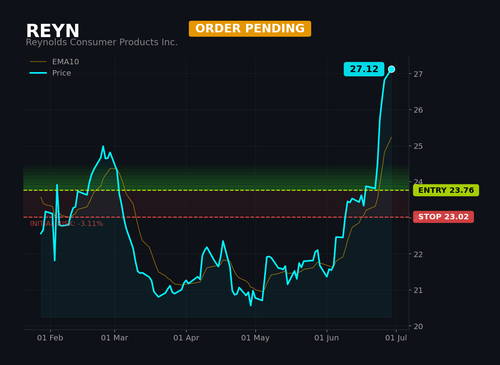Click the cyan last-price dot marker
This screenshot has width=500, height=365.
point(392,69)
